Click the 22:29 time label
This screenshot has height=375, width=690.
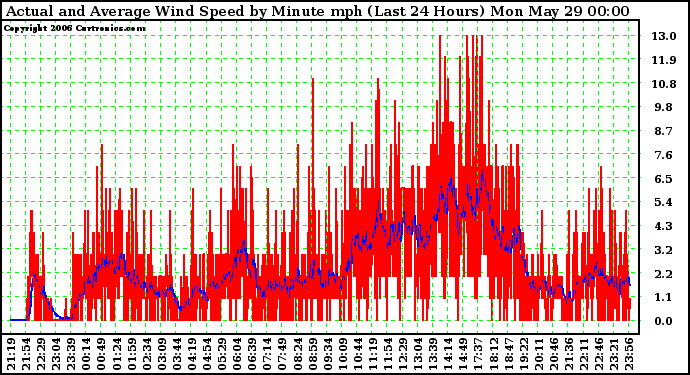pyautogui.click(x=41, y=354)
